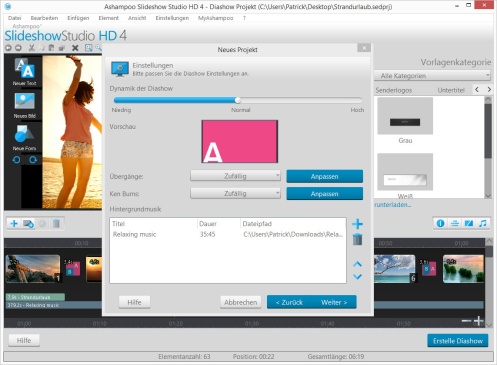Click the Dynamik der Diashow slider handle
497x365 pixels.
238,100
